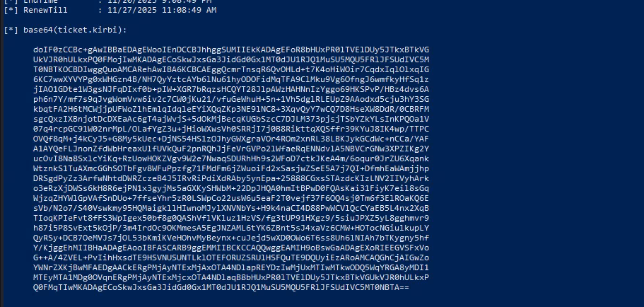This screenshot has height=307, width=644.
Task: Click the base64 line starting h87i5P8SvExt5kOjP
Action: [231, 228]
